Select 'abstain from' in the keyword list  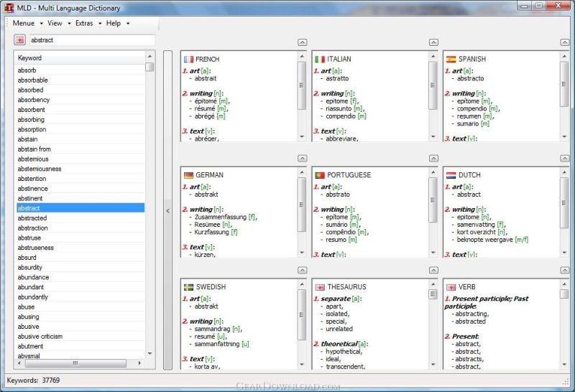[x=80, y=149]
